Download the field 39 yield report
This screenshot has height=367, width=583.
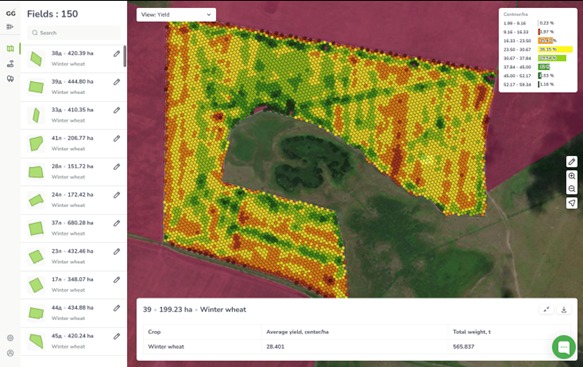pyautogui.click(x=564, y=309)
